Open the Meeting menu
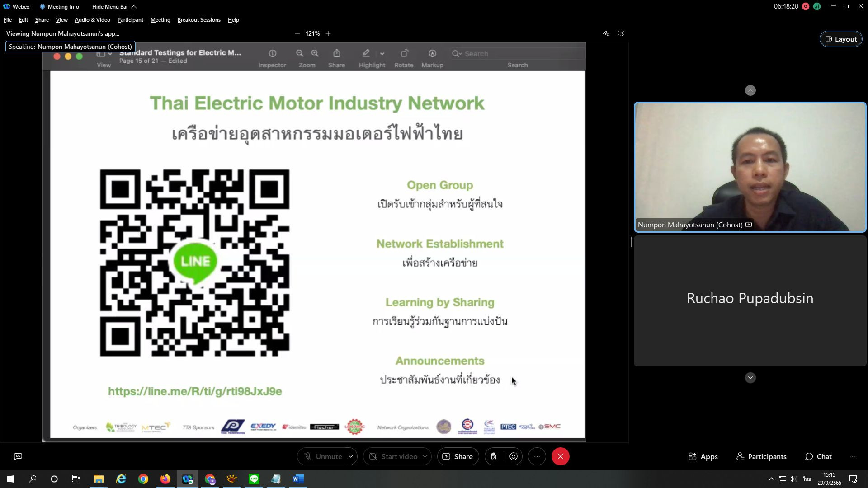This screenshot has width=868, height=488. coord(160,20)
